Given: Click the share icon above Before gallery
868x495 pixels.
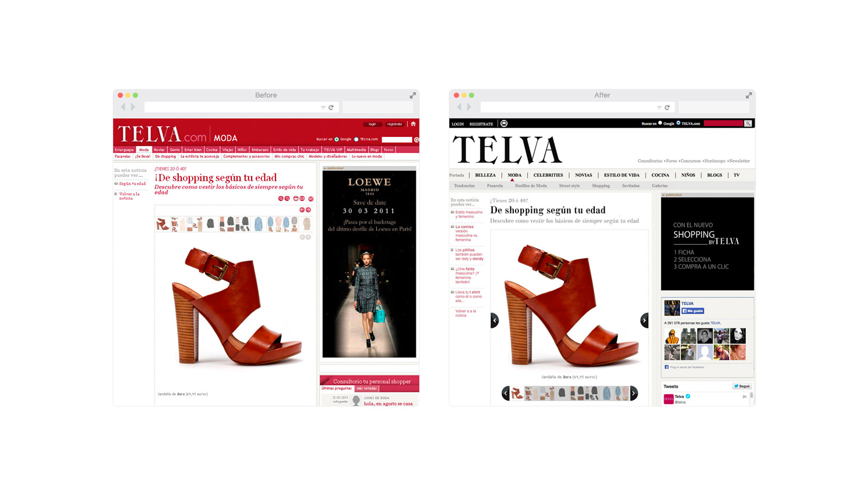Looking at the screenshot, I should point(311,199).
